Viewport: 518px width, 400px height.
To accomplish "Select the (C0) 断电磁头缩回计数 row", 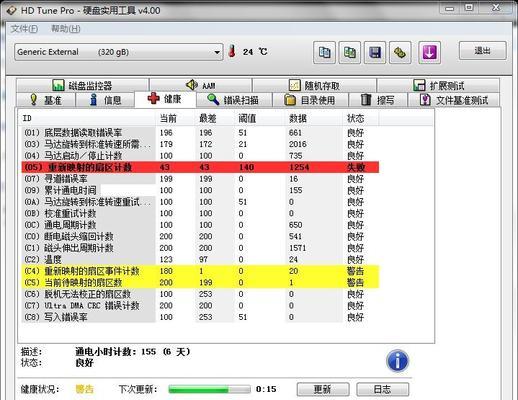I will (x=200, y=237).
